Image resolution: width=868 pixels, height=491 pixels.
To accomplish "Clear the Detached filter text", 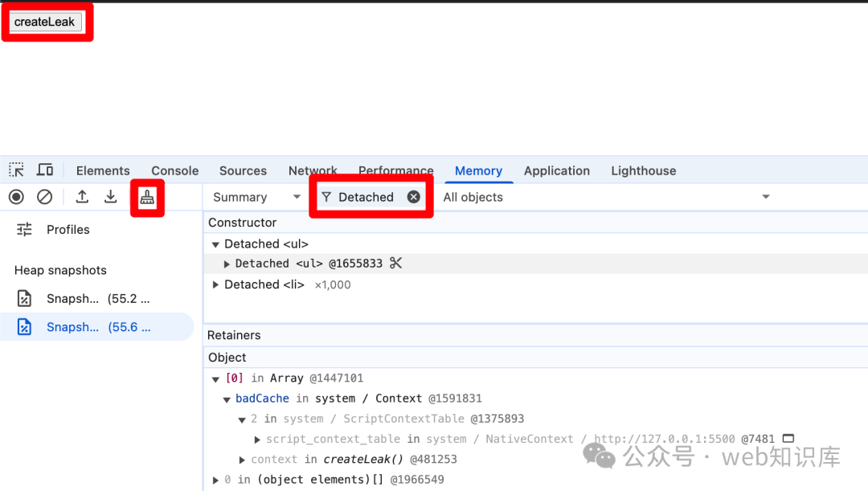I will [x=413, y=197].
